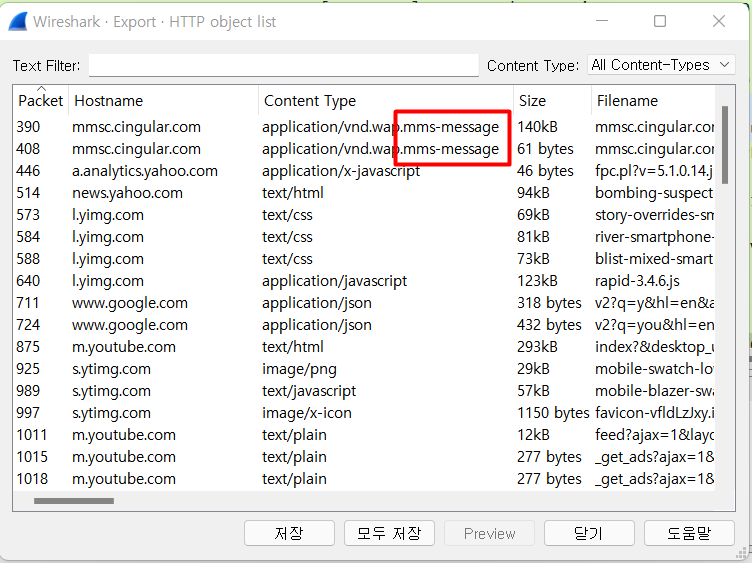Select image/x-icon content type in packet 997
Viewport: 752px width, 563px height.
pos(306,413)
